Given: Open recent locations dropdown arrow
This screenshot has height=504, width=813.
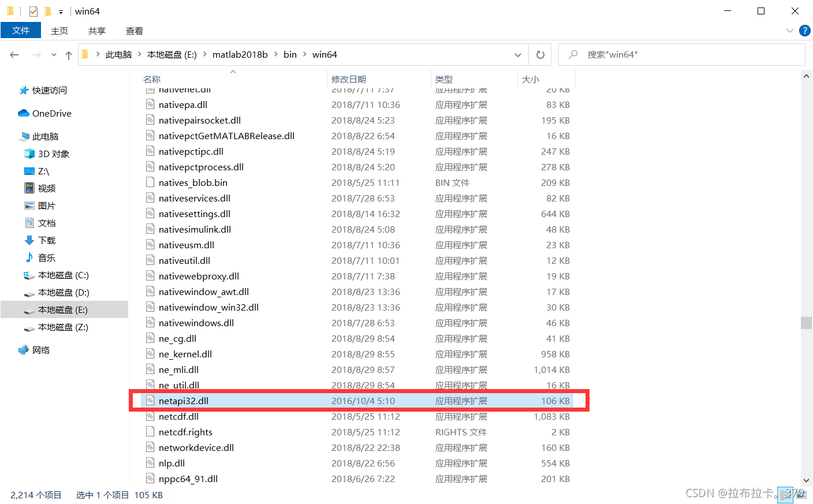Looking at the screenshot, I should [x=54, y=55].
